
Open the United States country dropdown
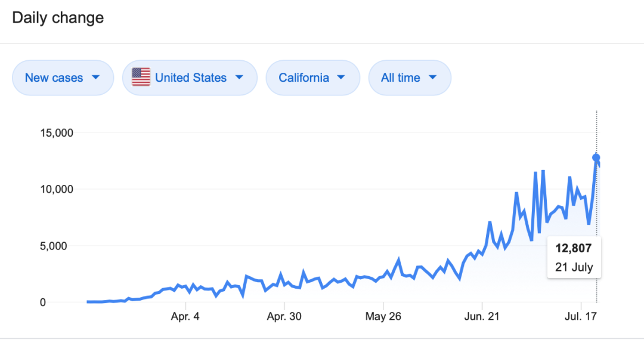point(190,78)
